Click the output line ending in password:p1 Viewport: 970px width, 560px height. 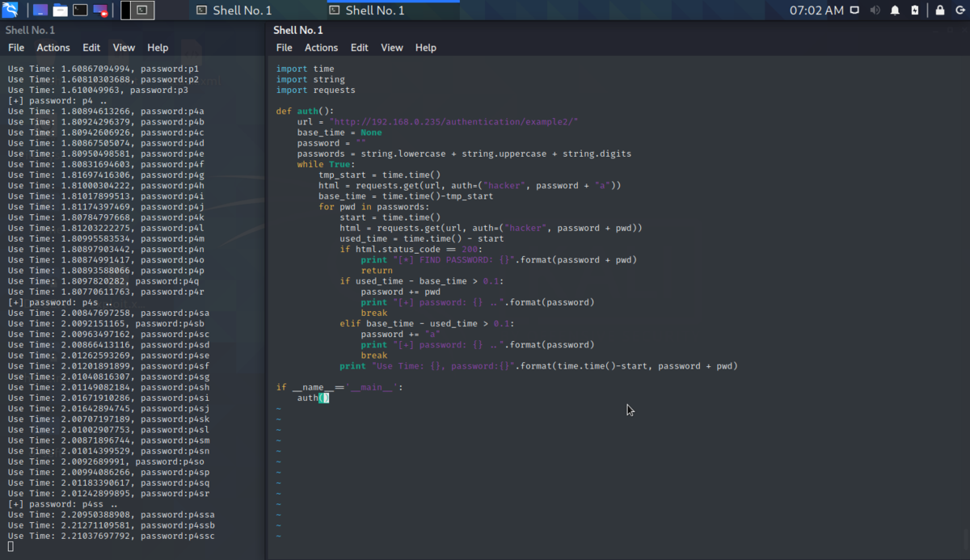tap(103, 69)
